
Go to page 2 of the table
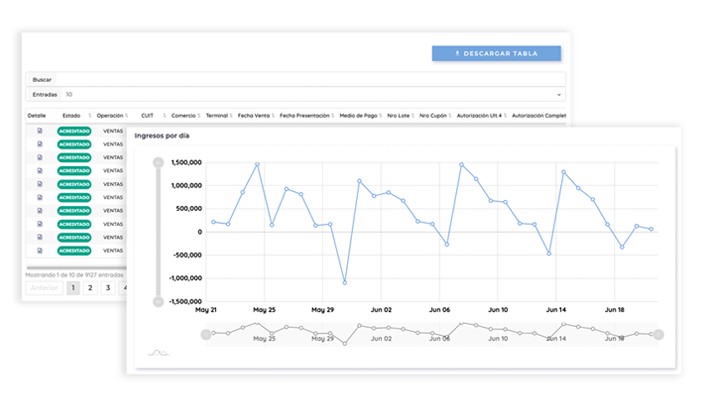point(90,288)
